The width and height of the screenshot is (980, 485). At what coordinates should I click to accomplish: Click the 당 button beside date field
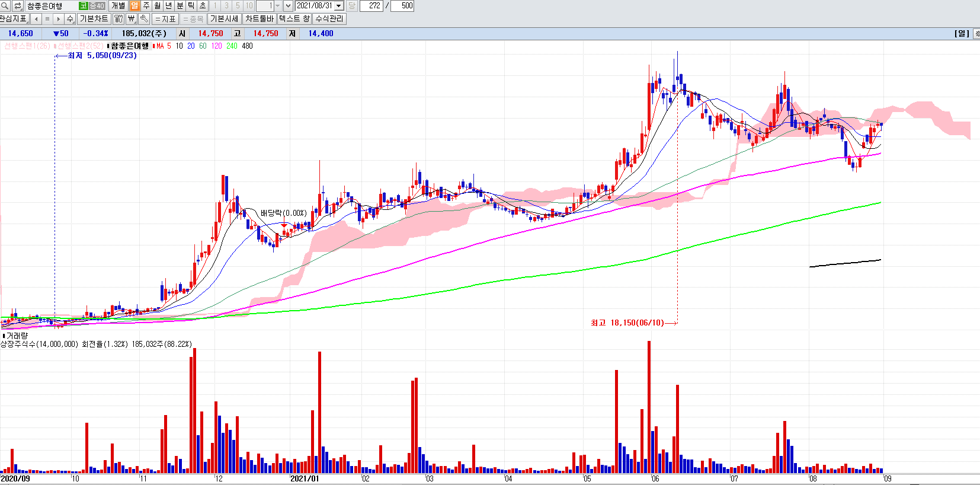pyautogui.click(x=352, y=5)
